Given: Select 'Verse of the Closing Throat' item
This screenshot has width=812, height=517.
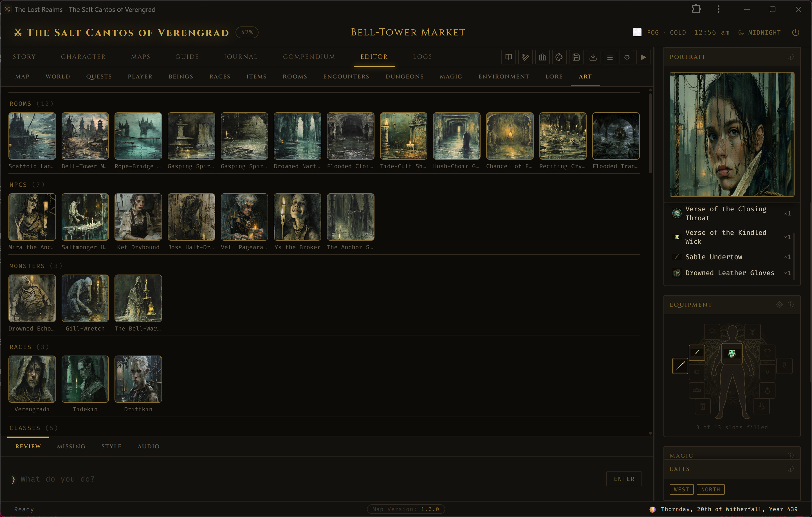Looking at the screenshot, I should [x=732, y=213].
